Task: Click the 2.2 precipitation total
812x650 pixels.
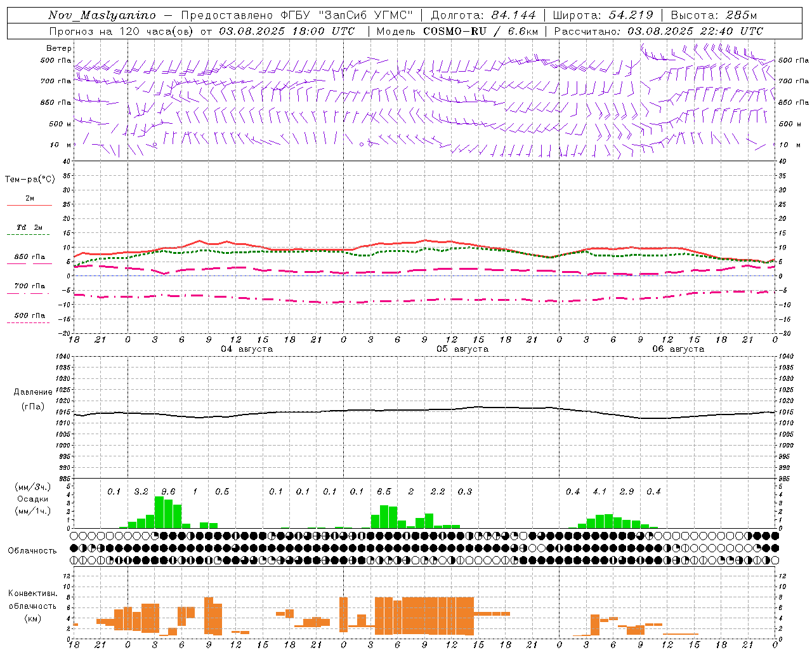Action: (x=438, y=491)
